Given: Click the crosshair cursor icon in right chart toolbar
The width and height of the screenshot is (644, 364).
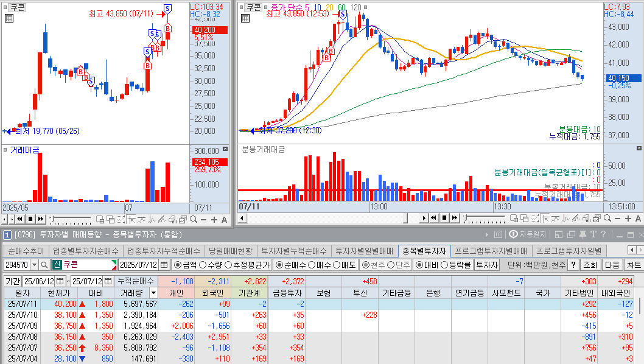Looking at the screenshot, I should click(545, 218).
